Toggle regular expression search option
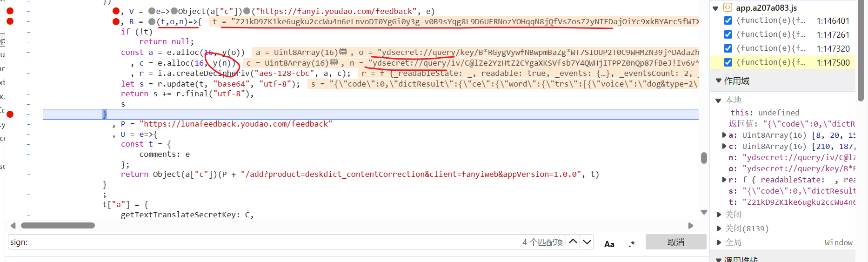 [631, 244]
